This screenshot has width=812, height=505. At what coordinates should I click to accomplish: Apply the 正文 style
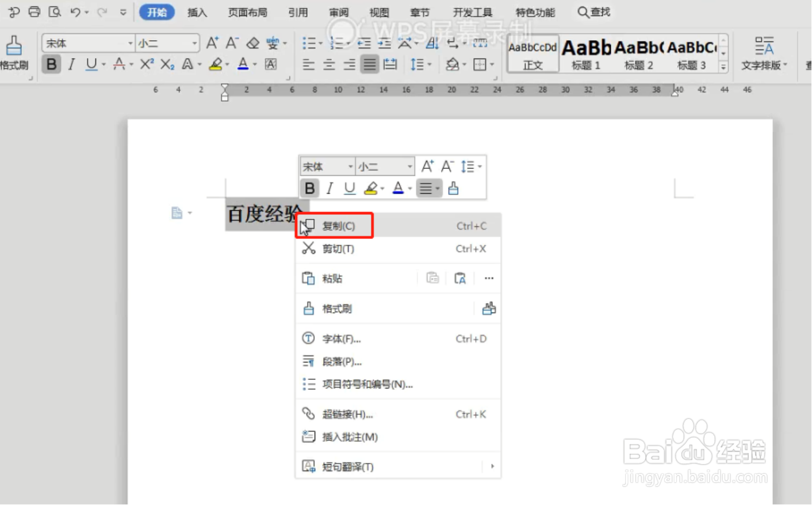[533, 54]
